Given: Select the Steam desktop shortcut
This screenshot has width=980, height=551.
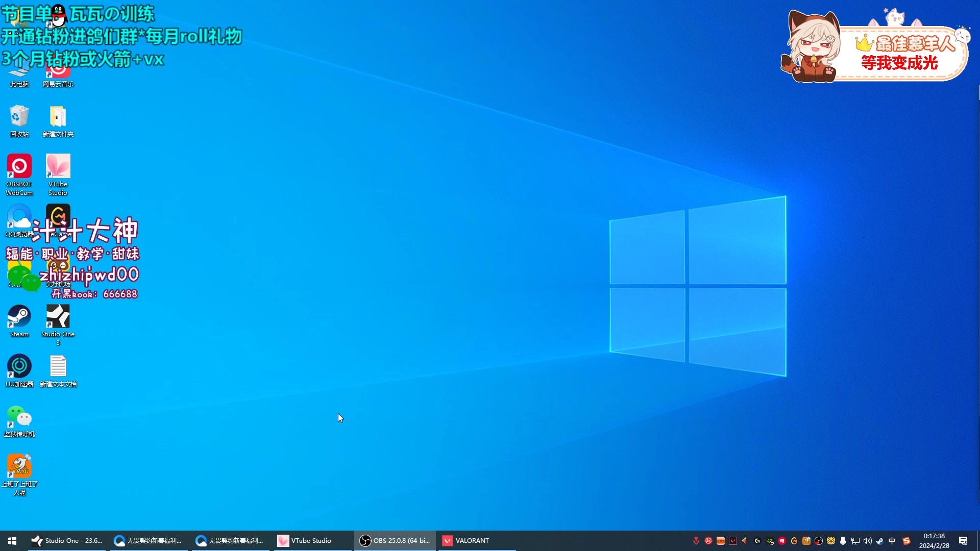Looking at the screenshot, I should click(19, 321).
